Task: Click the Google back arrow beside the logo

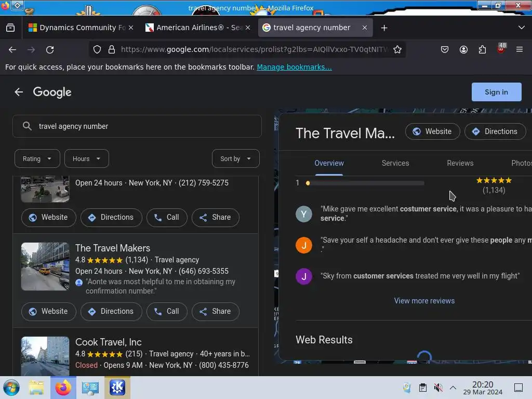Action: [x=19, y=92]
